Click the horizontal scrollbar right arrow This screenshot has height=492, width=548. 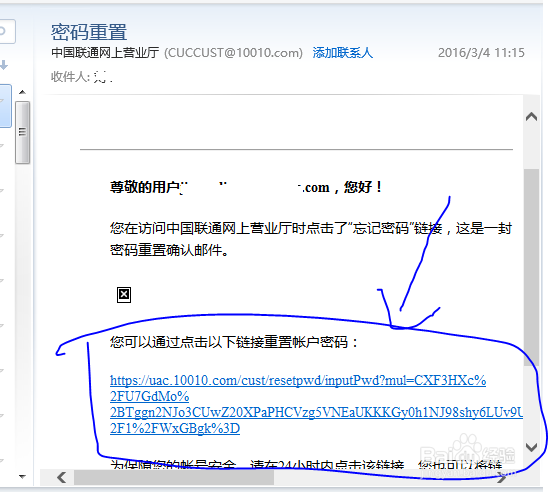pos(502,477)
